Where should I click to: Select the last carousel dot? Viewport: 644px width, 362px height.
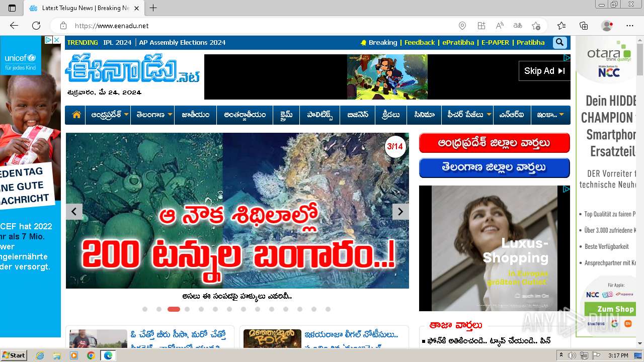coord(328,309)
